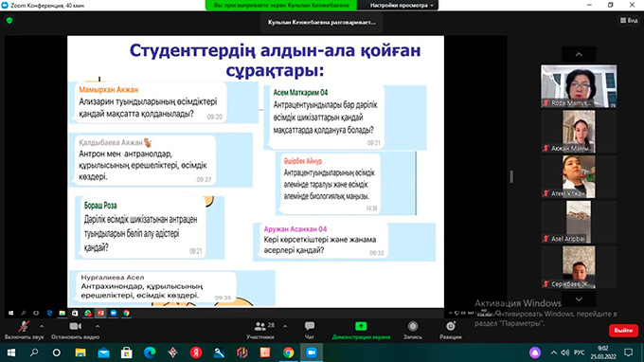The width and height of the screenshot is (644, 362).
Task: Launch Microsoft Edge from the taskbar
Action: click(150, 353)
